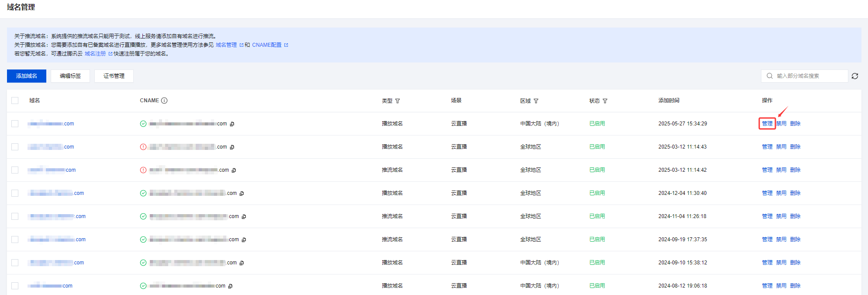Open the 状态 column filter
The image size is (868, 295).
pos(605,101)
